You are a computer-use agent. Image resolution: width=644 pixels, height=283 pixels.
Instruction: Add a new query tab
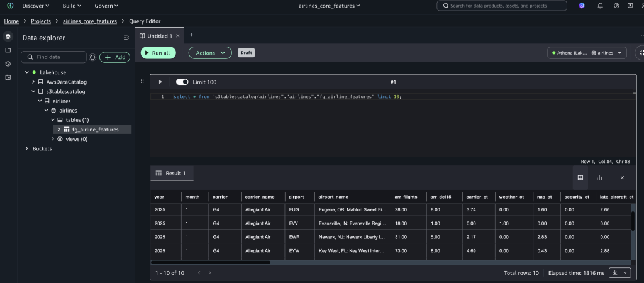[x=191, y=35]
